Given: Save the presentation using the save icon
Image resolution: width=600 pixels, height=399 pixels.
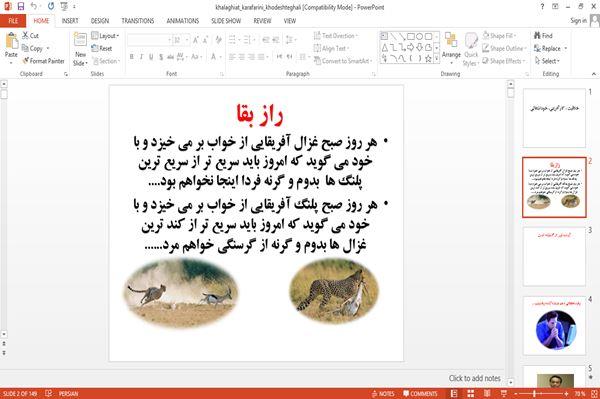Looking at the screenshot, I should 21,6.
